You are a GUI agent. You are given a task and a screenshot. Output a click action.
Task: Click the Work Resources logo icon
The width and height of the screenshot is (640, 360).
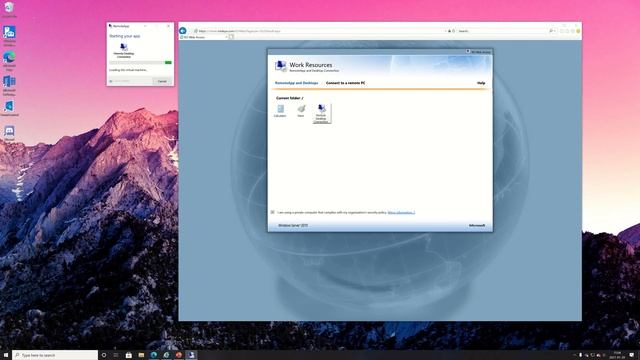point(280,66)
